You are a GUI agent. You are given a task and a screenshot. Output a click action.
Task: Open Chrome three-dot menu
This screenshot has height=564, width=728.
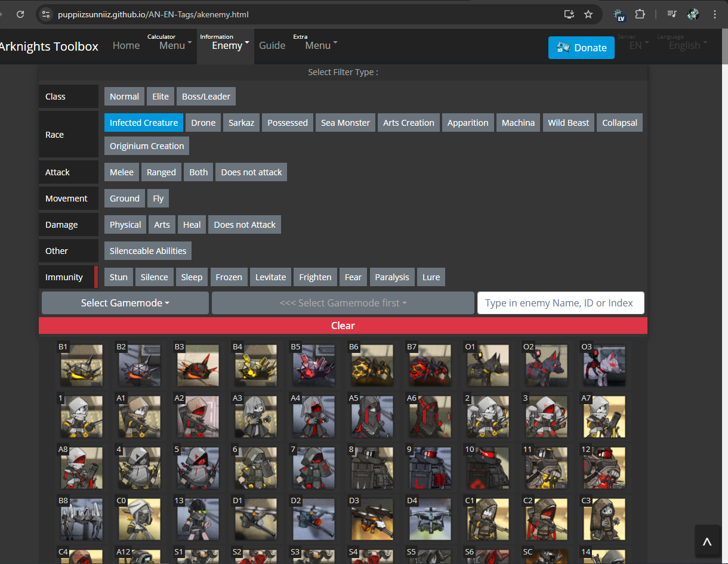(x=715, y=14)
